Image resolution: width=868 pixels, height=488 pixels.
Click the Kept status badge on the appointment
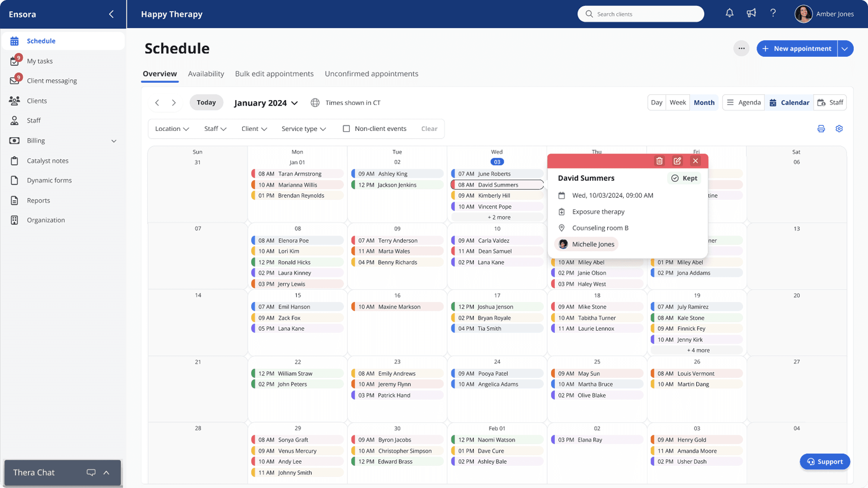point(684,178)
